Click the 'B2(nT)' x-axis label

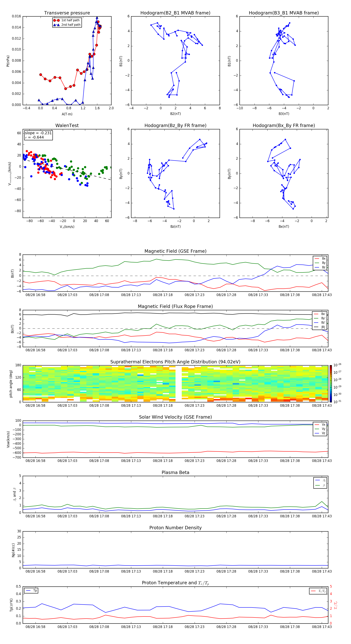175,114
